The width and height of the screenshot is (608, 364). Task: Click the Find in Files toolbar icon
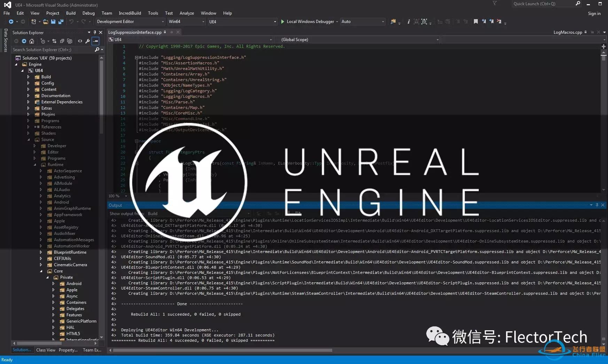[x=393, y=22]
